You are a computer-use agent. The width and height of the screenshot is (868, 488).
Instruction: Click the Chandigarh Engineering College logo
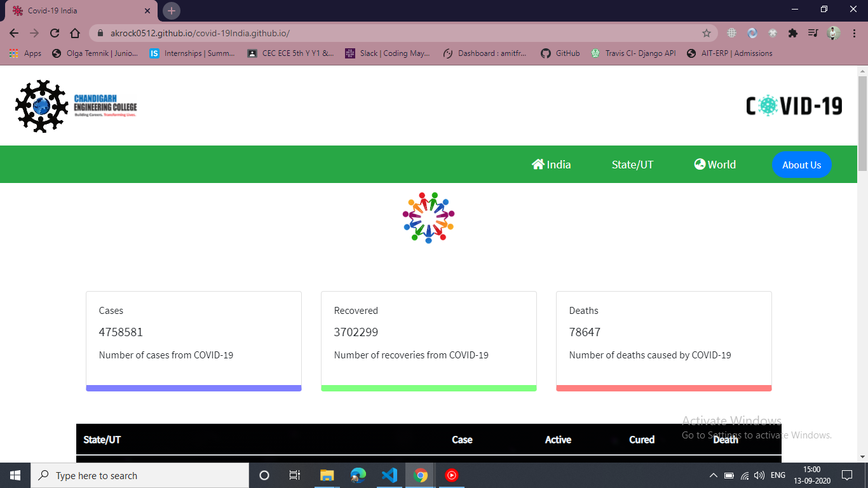click(76, 106)
